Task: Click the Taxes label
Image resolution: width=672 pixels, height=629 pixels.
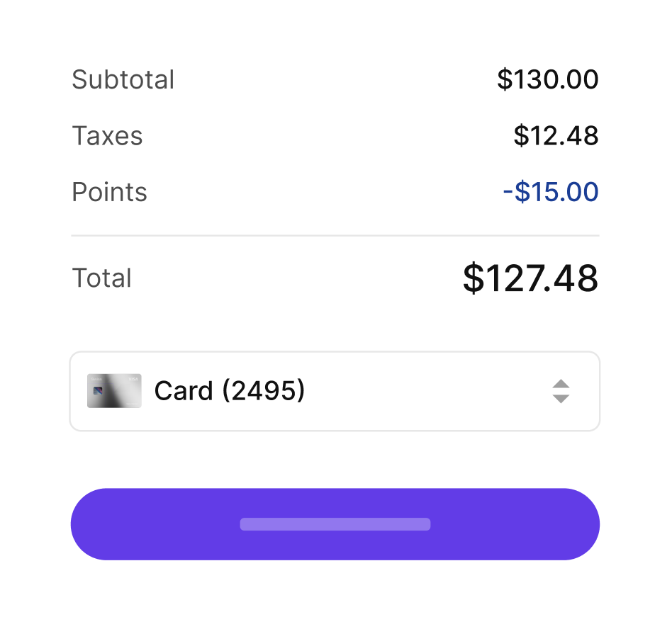Action: [107, 136]
